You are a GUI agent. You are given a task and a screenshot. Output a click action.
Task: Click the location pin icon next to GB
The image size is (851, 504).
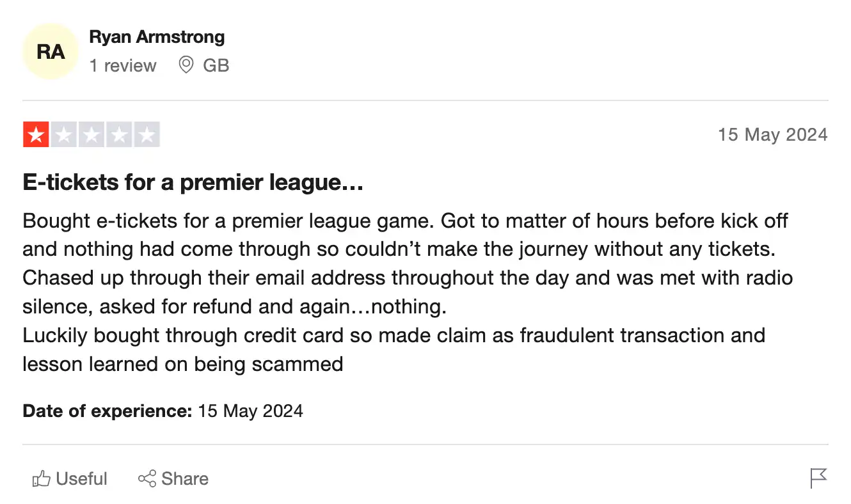click(x=186, y=65)
